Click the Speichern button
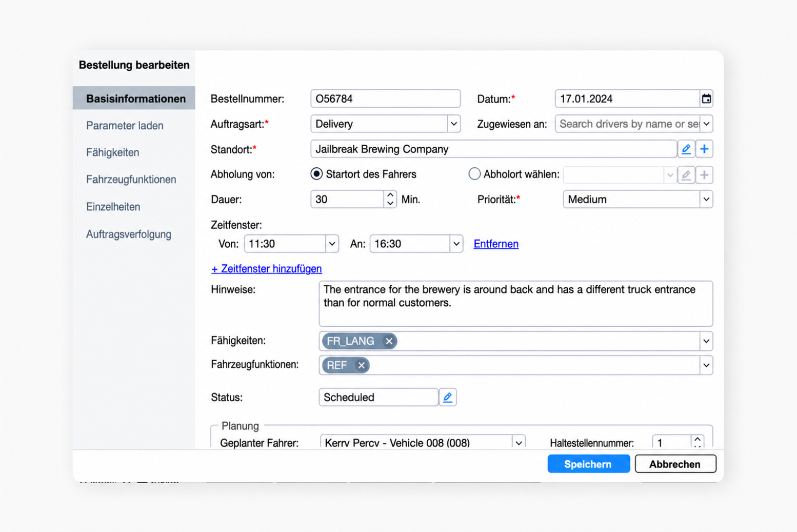 click(x=588, y=464)
